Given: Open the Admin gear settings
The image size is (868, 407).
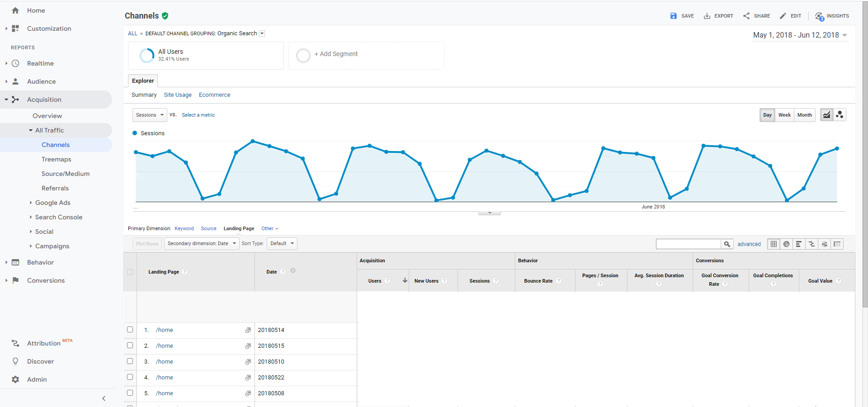Looking at the screenshot, I should point(15,379).
